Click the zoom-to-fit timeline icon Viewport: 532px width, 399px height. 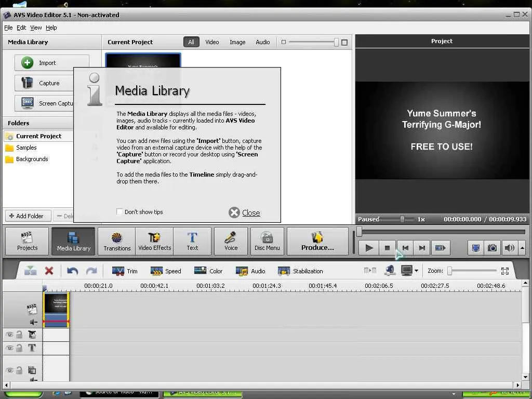505,271
